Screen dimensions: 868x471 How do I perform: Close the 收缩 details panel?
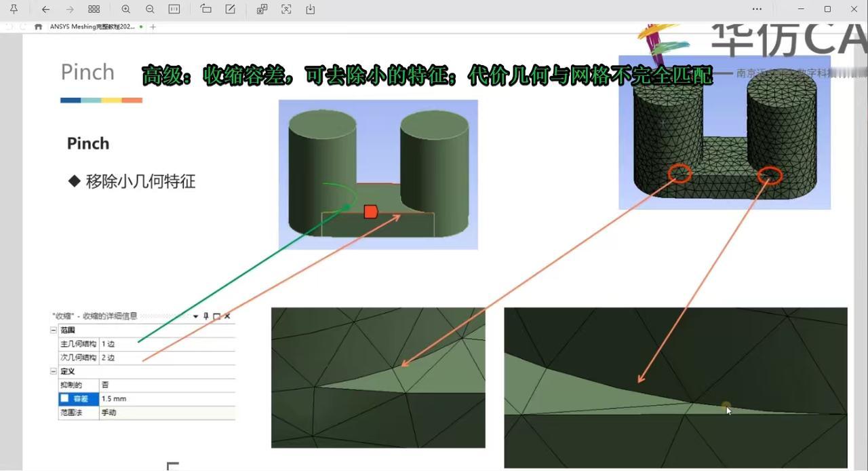(227, 316)
